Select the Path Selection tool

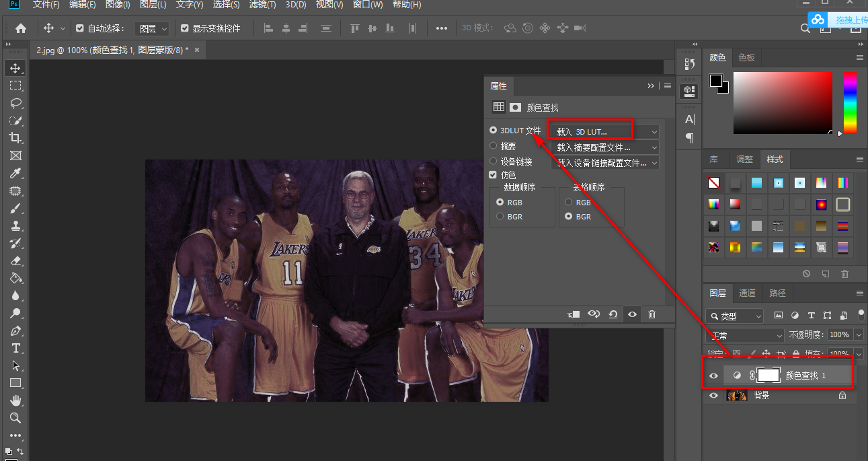tap(15, 365)
